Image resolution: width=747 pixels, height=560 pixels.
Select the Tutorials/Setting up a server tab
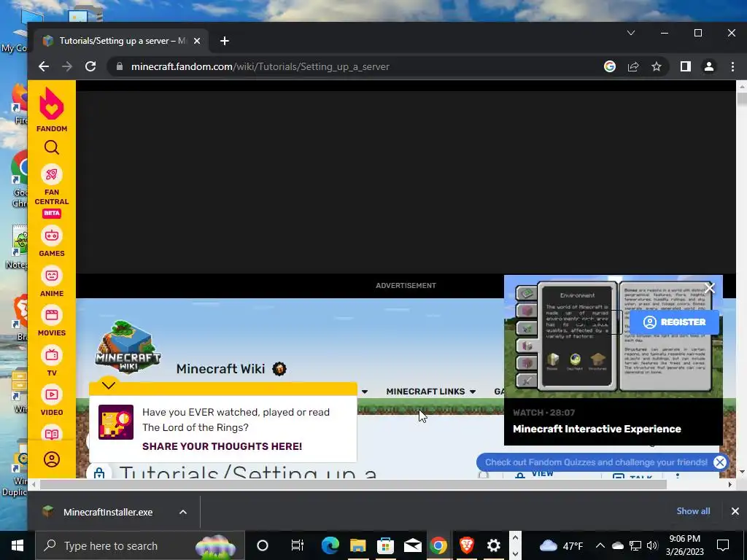tap(122, 41)
